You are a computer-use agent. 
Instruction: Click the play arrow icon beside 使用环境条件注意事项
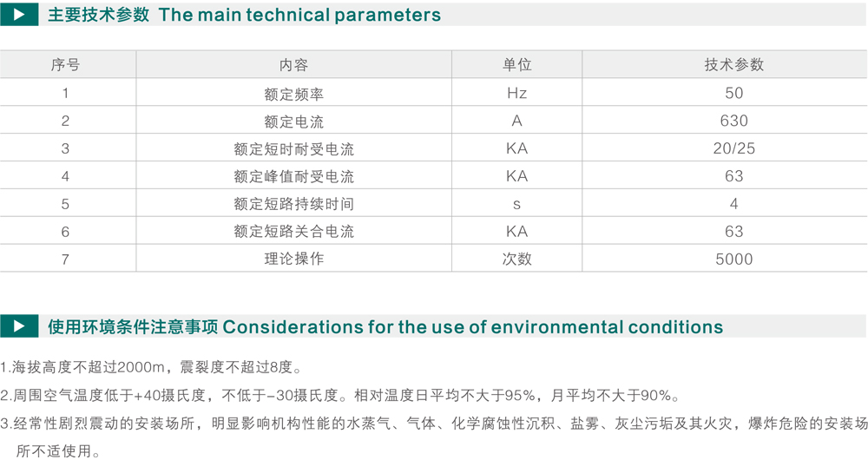tap(19, 326)
